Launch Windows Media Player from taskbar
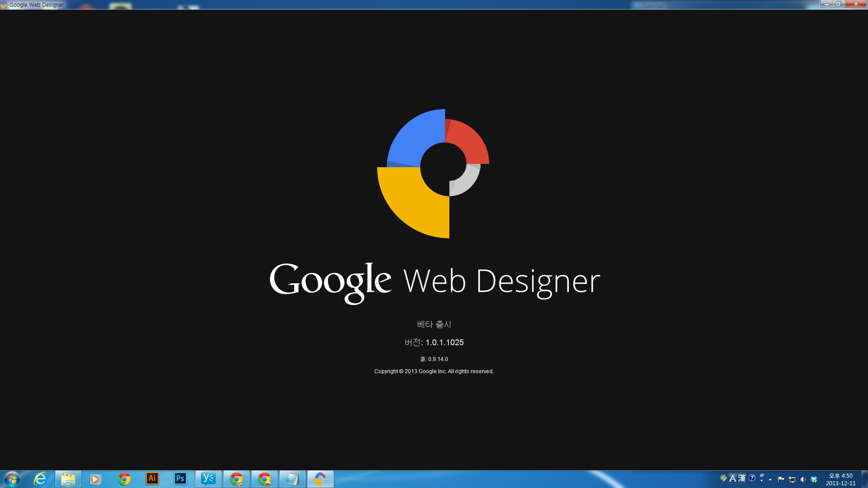Image resolution: width=868 pixels, height=488 pixels. pyautogui.click(x=95, y=479)
